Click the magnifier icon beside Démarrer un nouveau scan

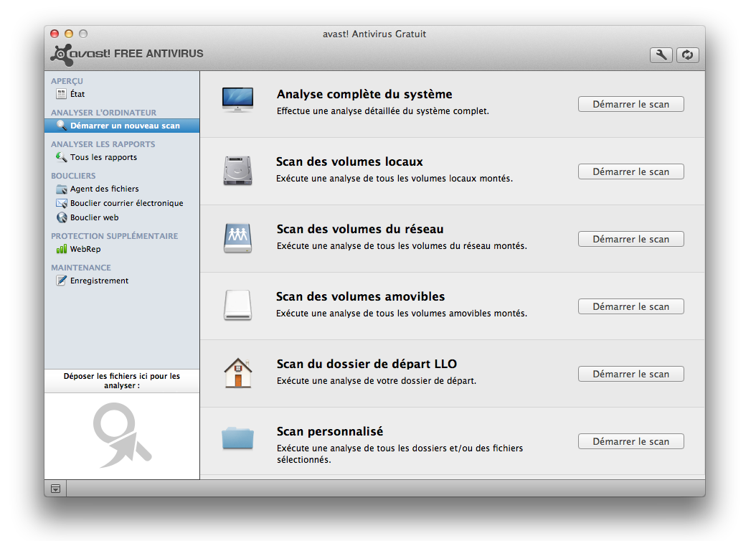pos(61,126)
